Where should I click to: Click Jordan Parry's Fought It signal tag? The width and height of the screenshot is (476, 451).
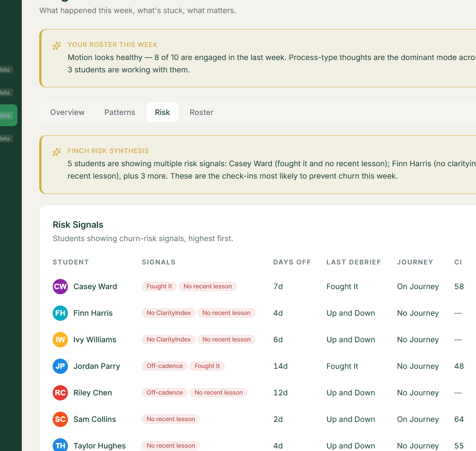[207, 366]
